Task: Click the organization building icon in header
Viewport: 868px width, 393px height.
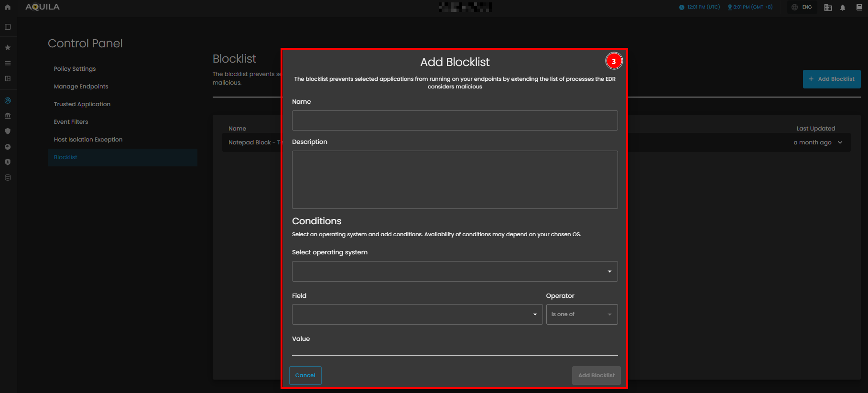Action: click(x=828, y=8)
